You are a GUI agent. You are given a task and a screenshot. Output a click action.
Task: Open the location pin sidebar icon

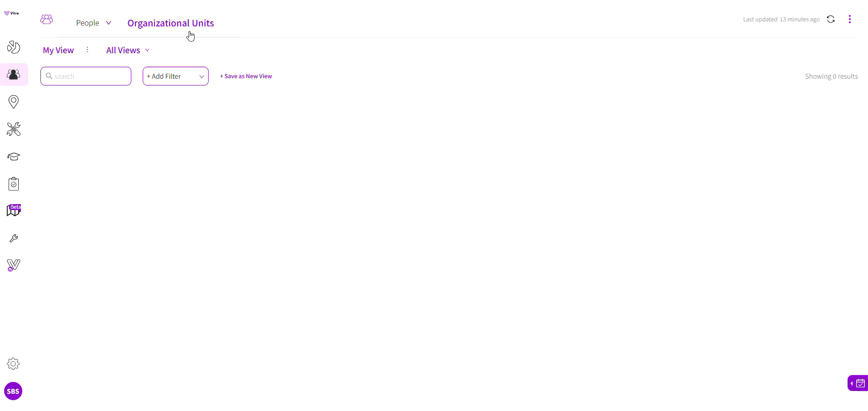[x=14, y=102]
